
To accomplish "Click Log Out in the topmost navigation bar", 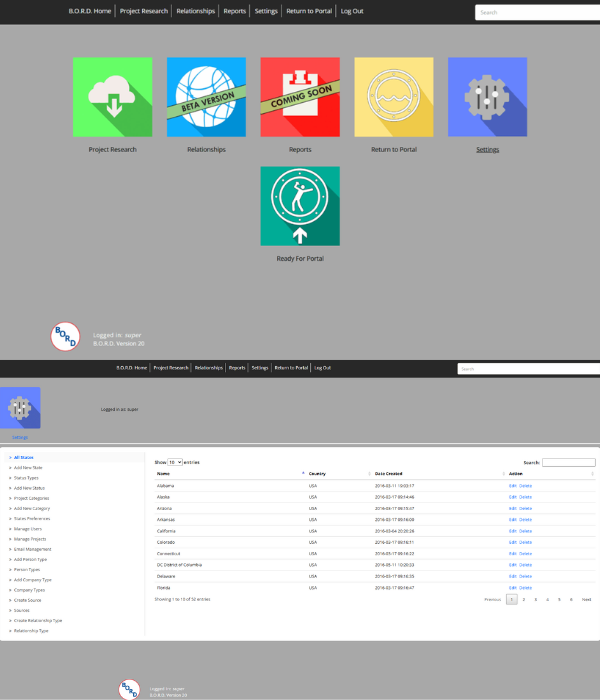I will tap(352, 11).
